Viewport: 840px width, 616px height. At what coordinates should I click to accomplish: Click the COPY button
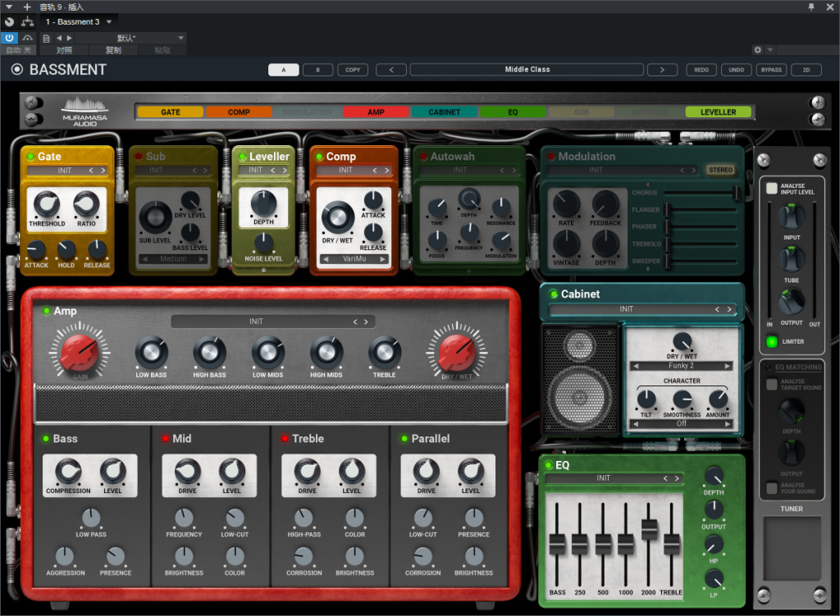tap(353, 70)
